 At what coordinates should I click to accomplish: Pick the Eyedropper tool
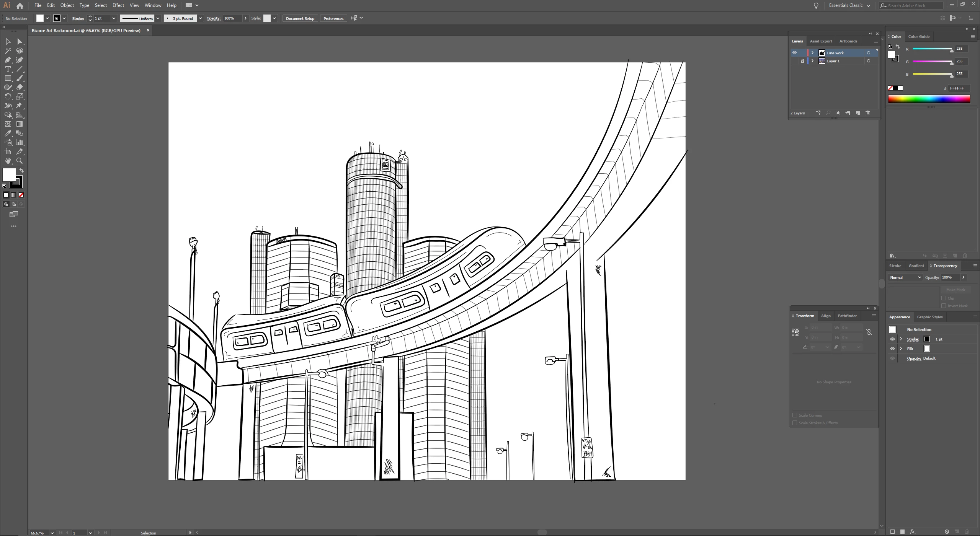[x=8, y=133]
